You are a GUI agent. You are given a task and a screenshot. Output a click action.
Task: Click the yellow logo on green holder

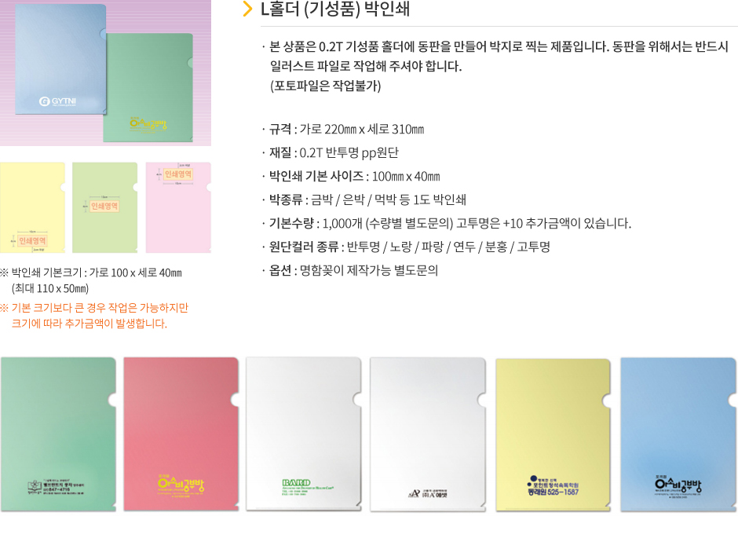click(x=148, y=124)
